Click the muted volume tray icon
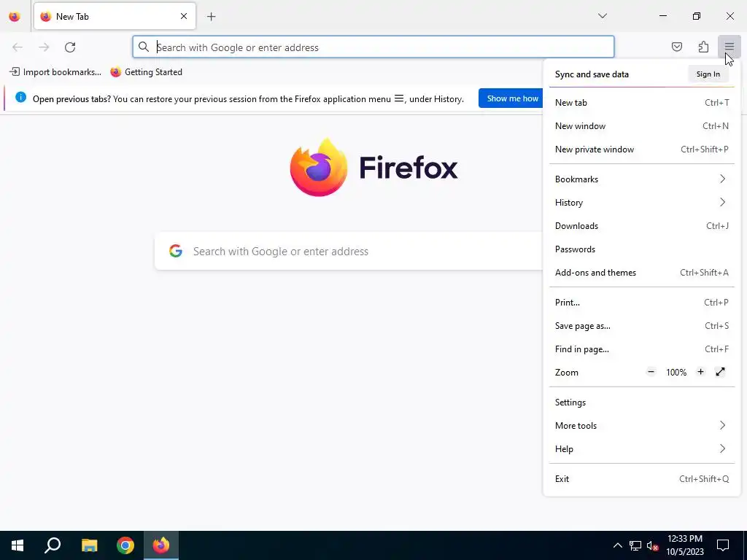The height and width of the screenshot is (560, 747). click(x=652, y=545)
